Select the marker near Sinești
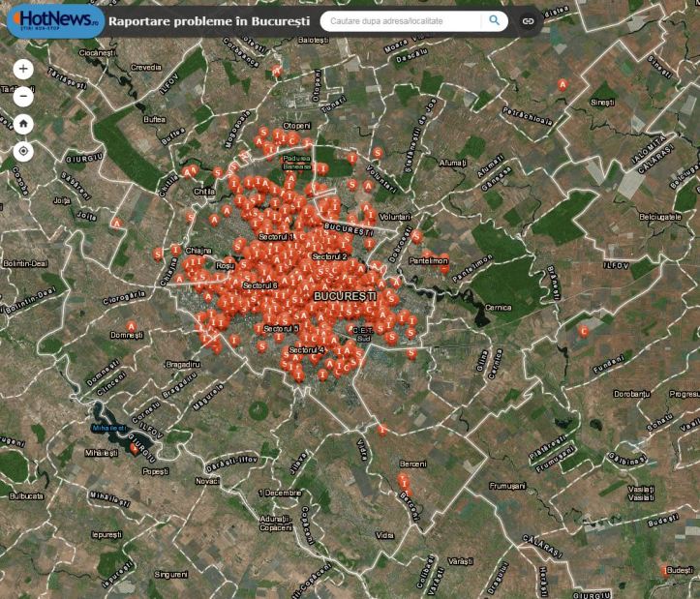Viewport: 700px width, 599px height. [563, 85]
